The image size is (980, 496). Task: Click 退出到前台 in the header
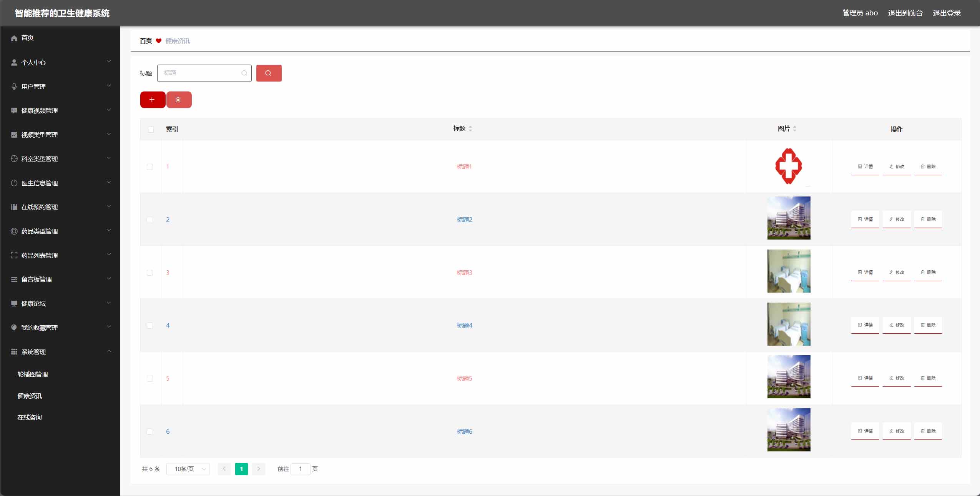(905, 13)
